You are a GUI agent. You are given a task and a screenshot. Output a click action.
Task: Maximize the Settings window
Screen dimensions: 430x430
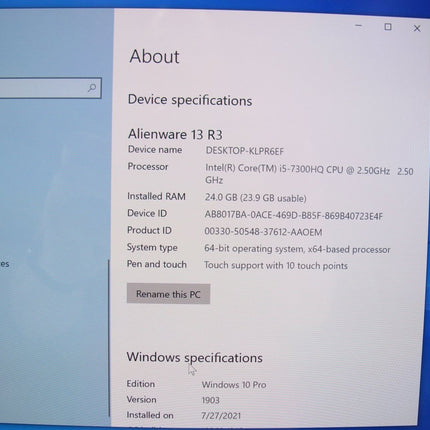click(388, 27)
